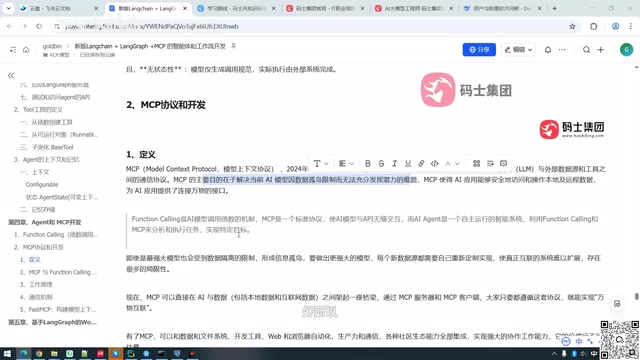Open a new browser tab
The width and height of the screenshot is (640, 360).
click(554, 8)
